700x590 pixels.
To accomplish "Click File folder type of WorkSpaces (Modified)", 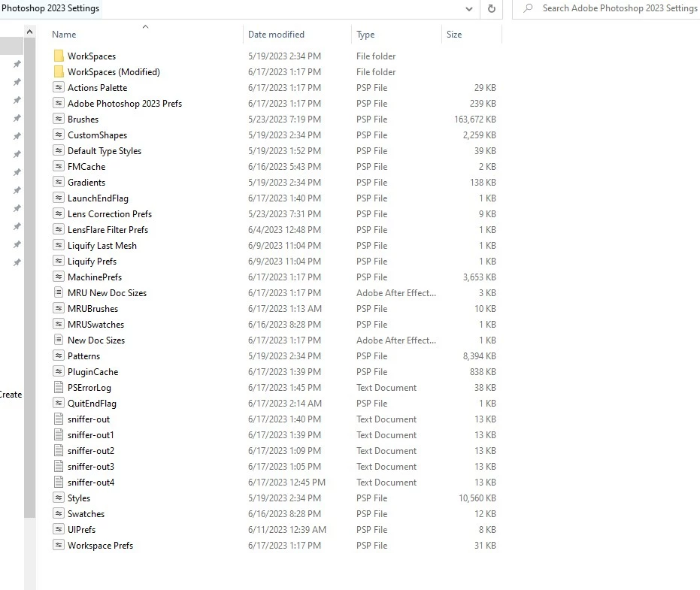I will pyautogui.click(x=376, y=72).
